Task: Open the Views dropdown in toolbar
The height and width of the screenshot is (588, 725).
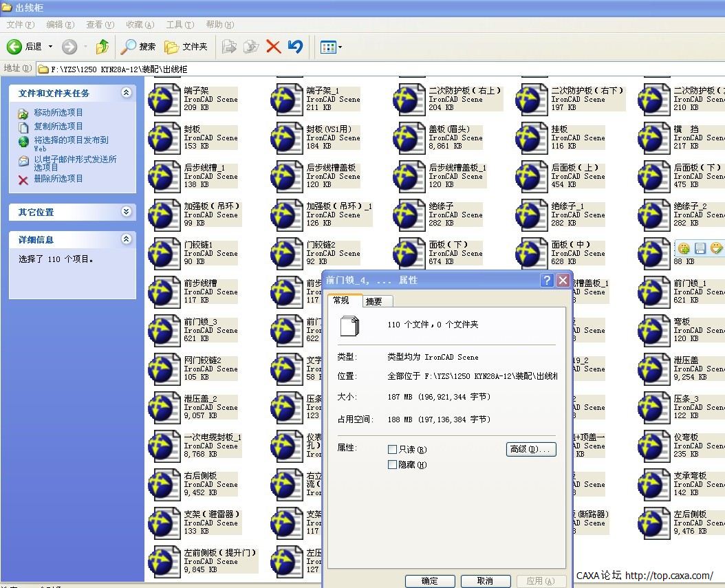Action: [332, 47]
